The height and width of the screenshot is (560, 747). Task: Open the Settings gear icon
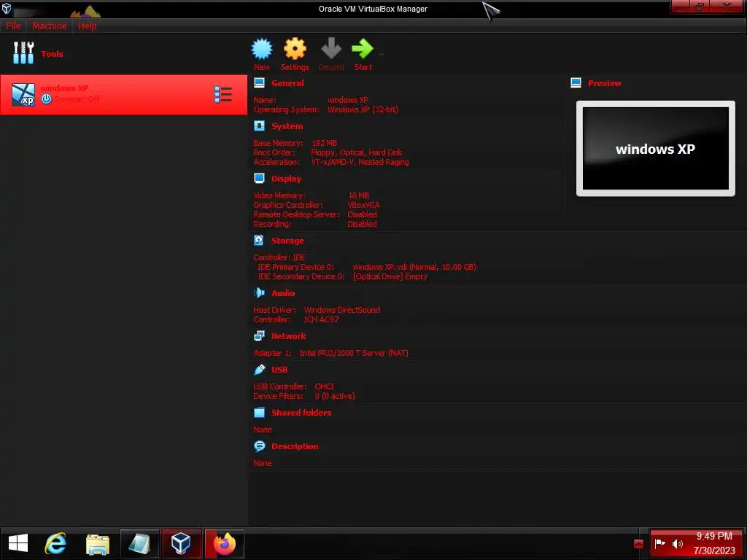pyautogui.click(x=295, y=49)
